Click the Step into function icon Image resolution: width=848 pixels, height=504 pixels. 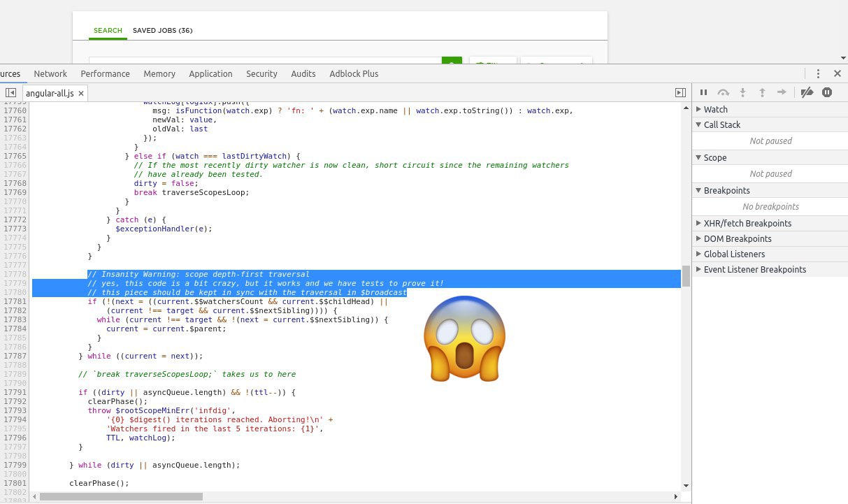[x=743, y=92]
